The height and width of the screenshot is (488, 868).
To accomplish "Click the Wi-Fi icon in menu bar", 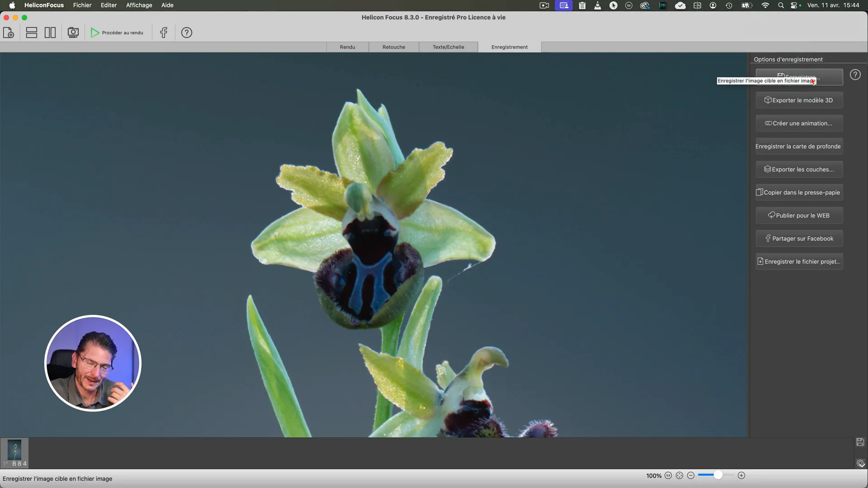I will 765,5.
